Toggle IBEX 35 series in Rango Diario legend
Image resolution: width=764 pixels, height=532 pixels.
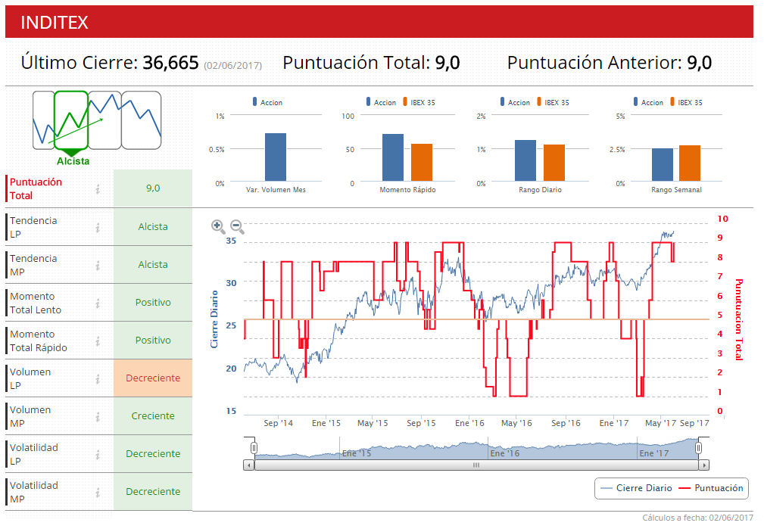[x=553, y=102]
